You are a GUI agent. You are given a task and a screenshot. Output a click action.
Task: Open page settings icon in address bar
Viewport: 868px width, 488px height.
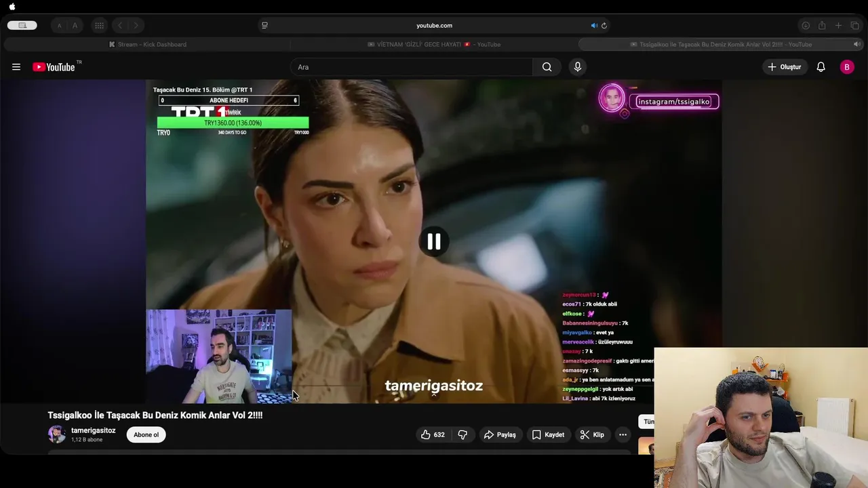pos(264,26)
